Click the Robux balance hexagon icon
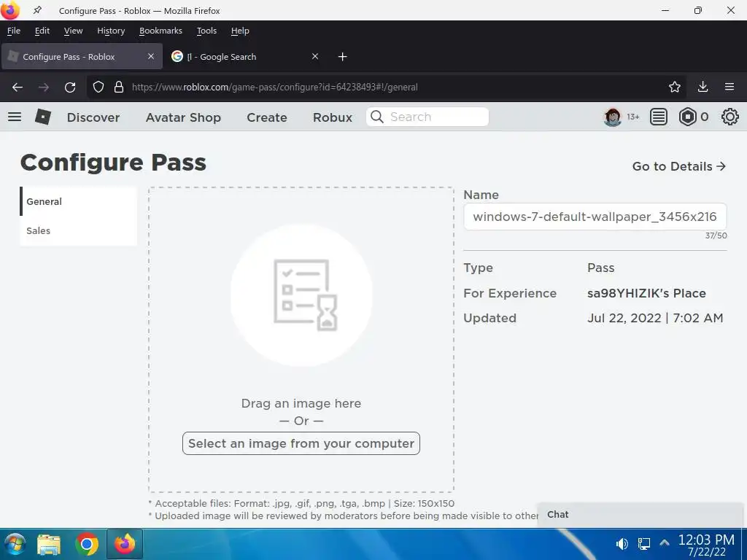This screenshot has width=747, height=560. pyautogui.click(x=687, y=117)
